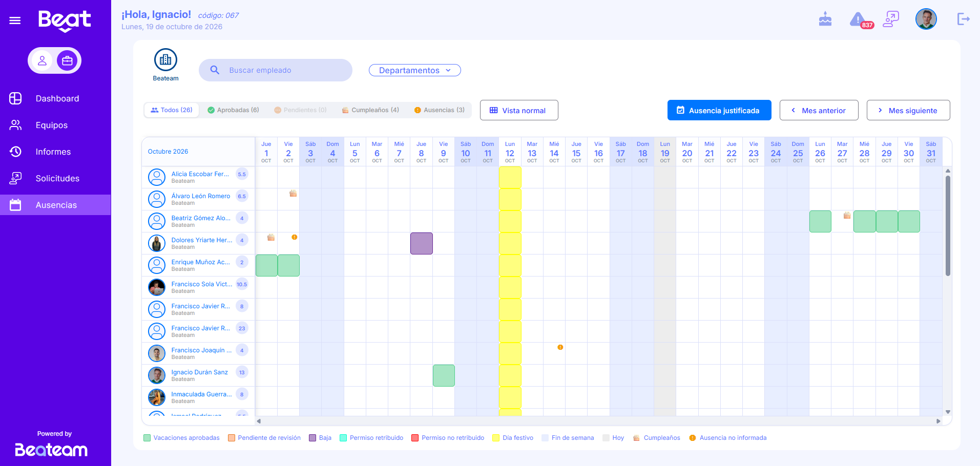Click Beatriz Gómez's vacation block on Oct 26
This screenshot has height=466, width=980.
[820, 221]
